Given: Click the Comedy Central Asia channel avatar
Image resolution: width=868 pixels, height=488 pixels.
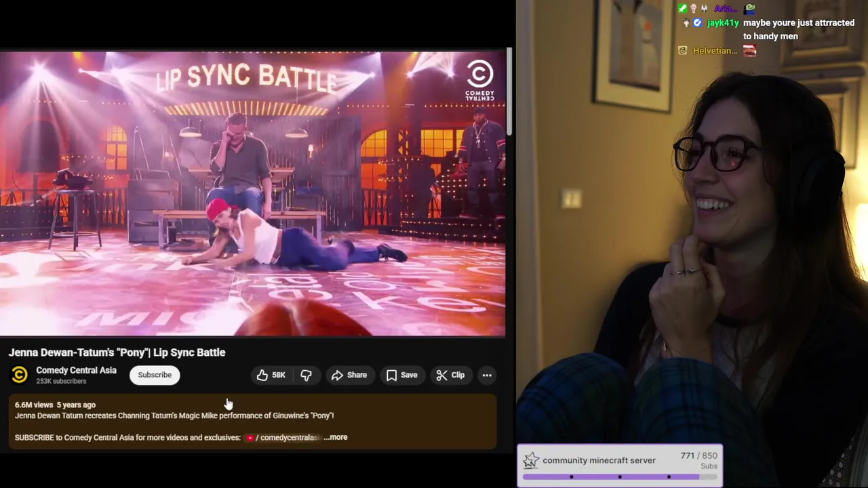Looking at the screenshot, I should [20, 375].
